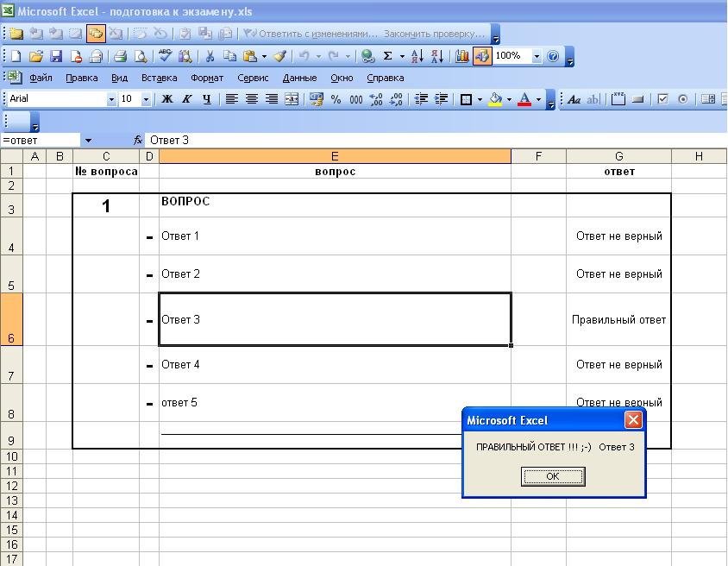
Task: Click the Cut scissors icon
Action: [x=209, y=56]
